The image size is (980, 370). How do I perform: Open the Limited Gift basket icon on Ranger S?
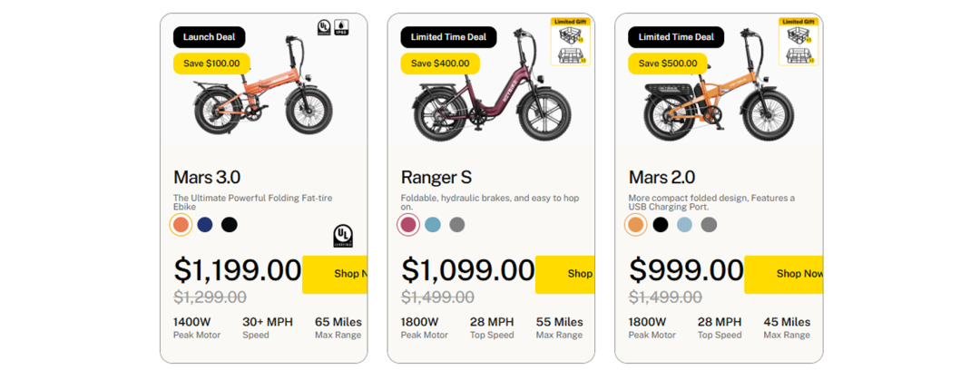pyautogui.click(x=570, y=41)
